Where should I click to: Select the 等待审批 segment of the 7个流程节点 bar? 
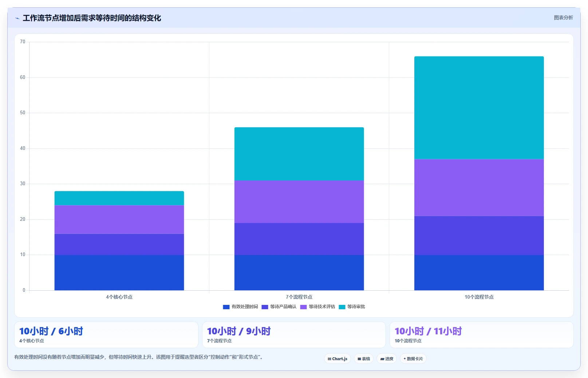click(299, 154)
